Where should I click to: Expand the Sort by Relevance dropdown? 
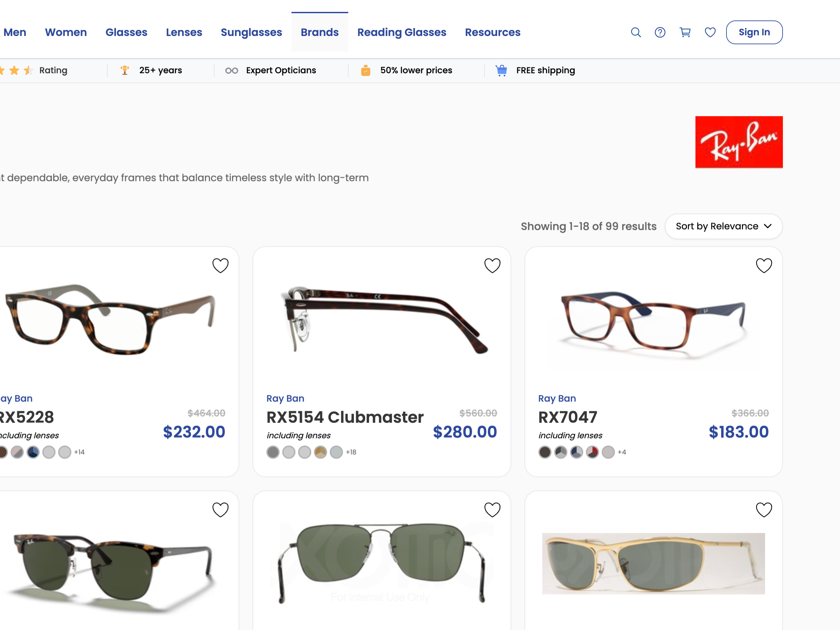(723, 226)
